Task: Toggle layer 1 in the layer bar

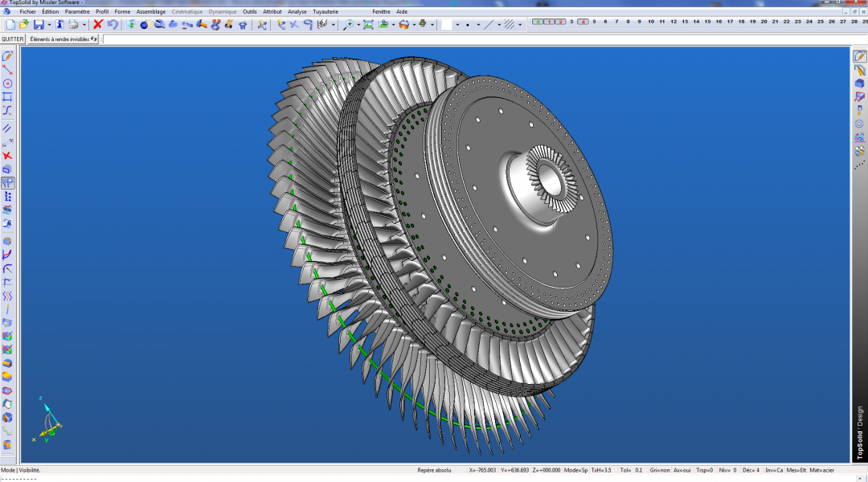Action: (549, 22)
